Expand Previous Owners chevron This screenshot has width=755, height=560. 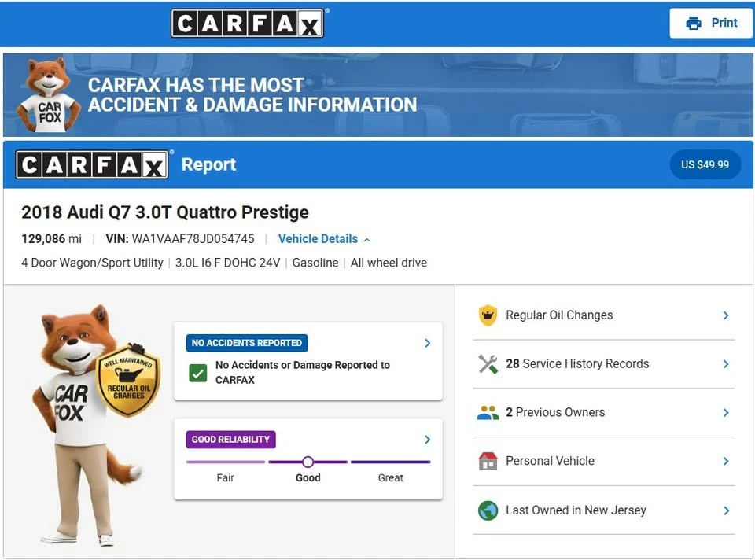[726, 413]
